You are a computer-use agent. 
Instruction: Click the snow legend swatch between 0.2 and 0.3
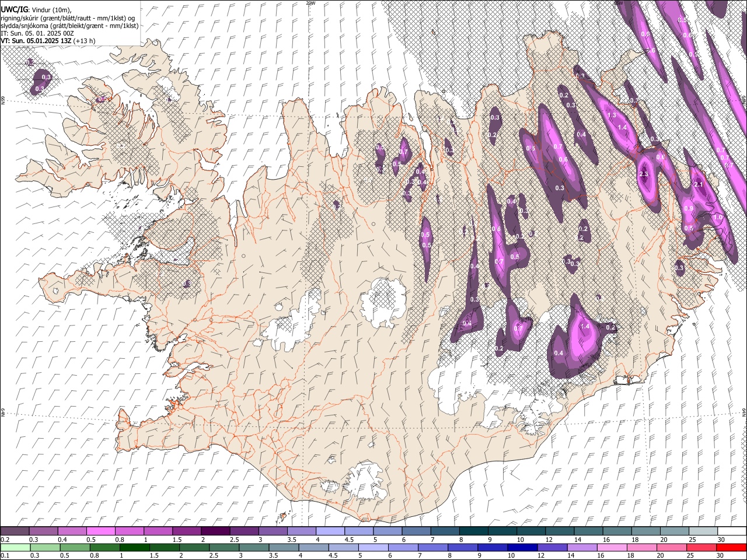15,531
